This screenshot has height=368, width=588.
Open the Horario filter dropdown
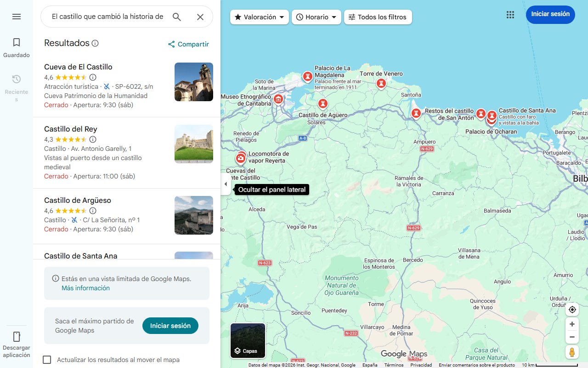(x=316, y=17)
